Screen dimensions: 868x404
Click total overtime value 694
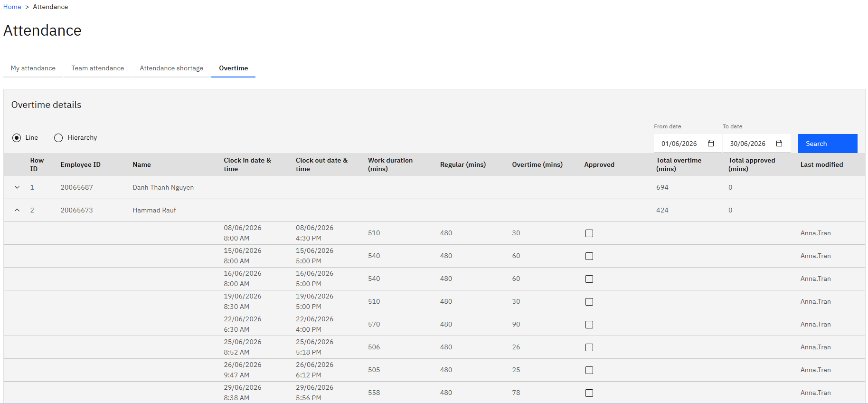(662, 187)
